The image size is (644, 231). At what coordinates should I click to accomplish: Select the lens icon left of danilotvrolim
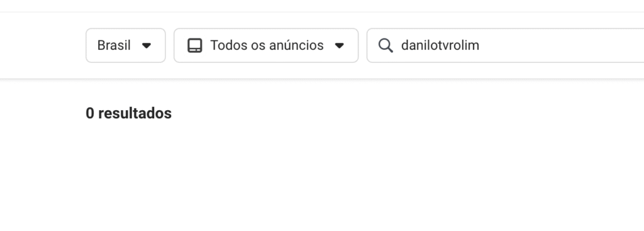(x=386, y=45)
